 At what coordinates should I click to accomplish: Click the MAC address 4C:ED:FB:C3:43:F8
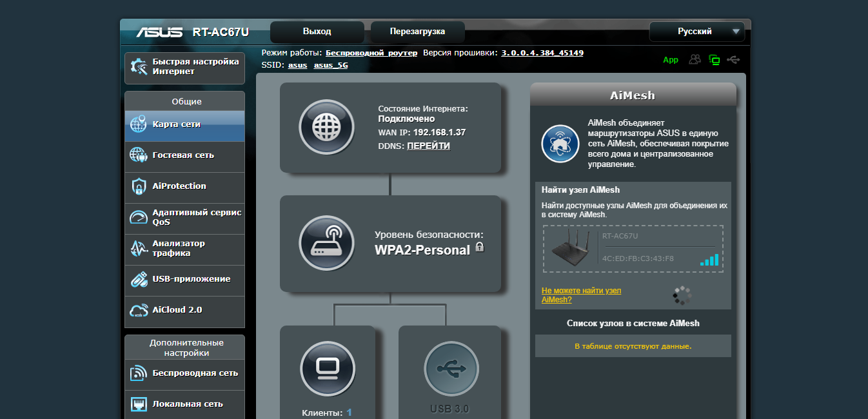pos(638,258)
